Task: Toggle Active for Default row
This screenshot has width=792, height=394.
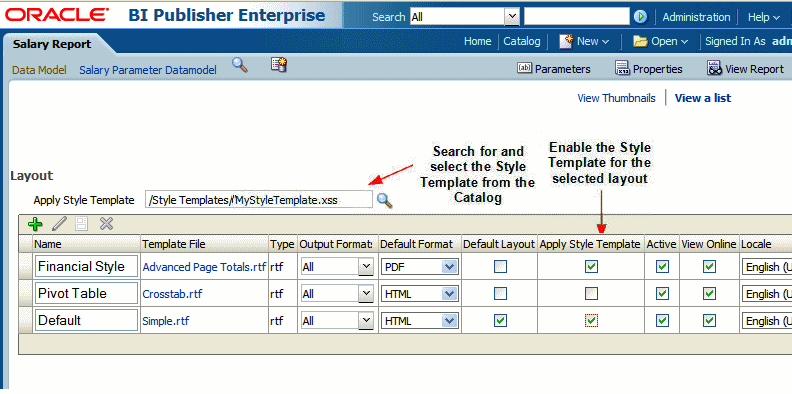Action: pyautogui.click(x=662, y=320)
